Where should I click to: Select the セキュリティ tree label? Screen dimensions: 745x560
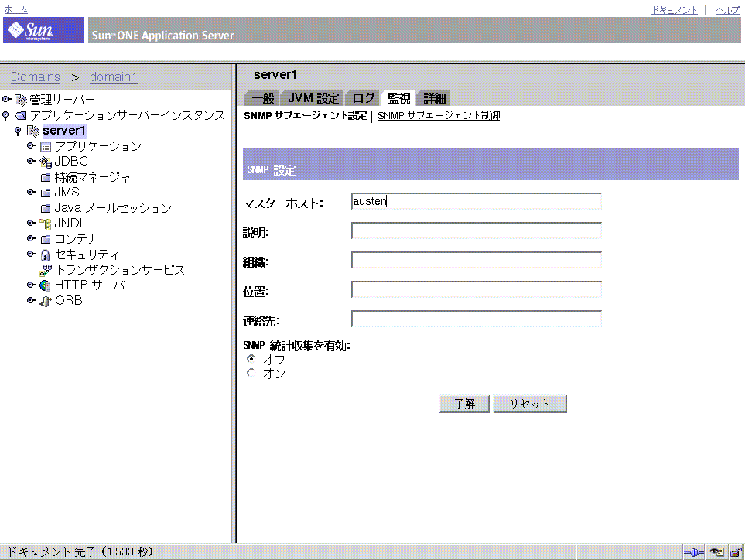(87, 254)
